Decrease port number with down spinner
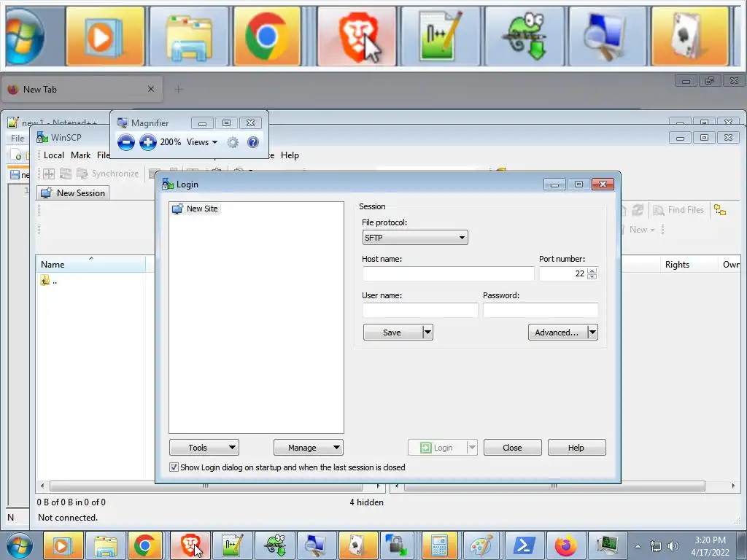The image size is (747, 560). (592, 276)
